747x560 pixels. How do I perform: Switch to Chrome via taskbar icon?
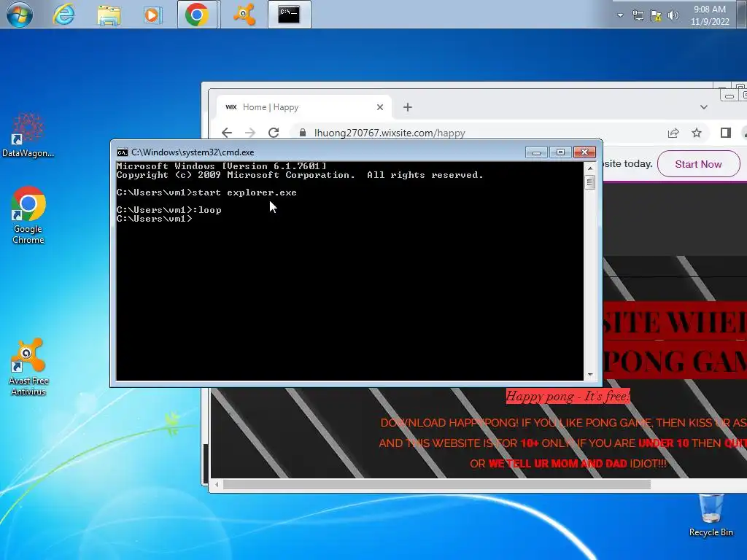(x=197, y=15)
